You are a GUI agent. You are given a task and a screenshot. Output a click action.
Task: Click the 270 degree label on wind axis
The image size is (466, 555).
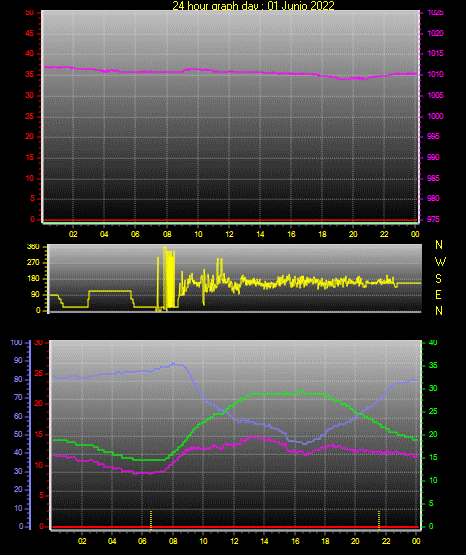pos(33,263)
